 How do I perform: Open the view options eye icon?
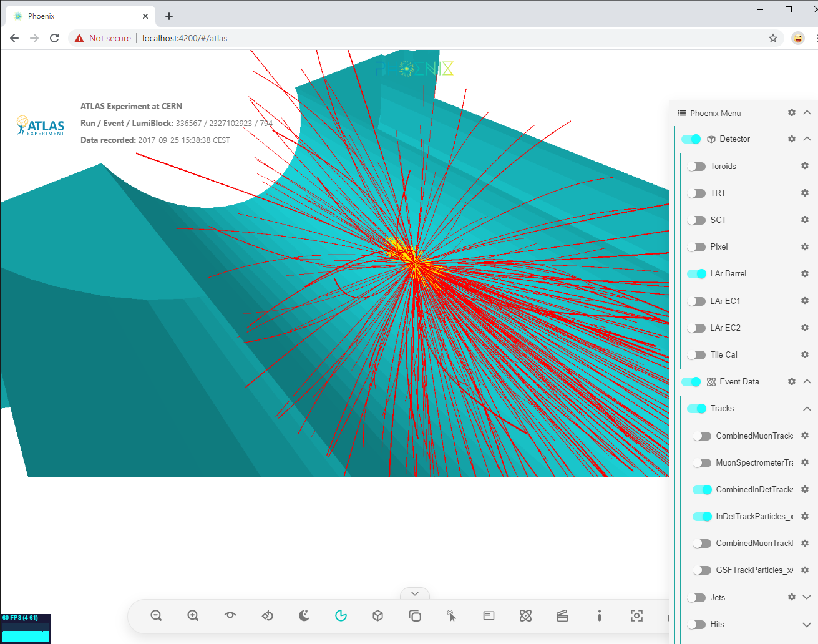(230, 615)
